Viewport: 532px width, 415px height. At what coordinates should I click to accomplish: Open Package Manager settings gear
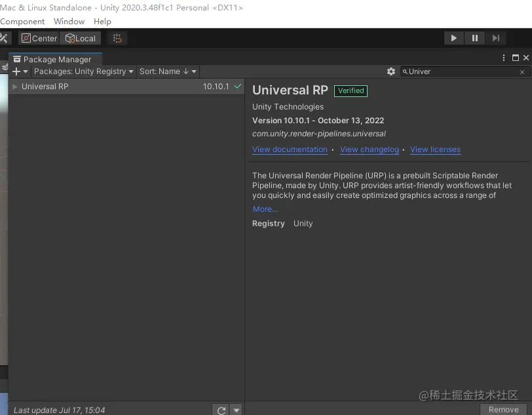coord(391,71)
